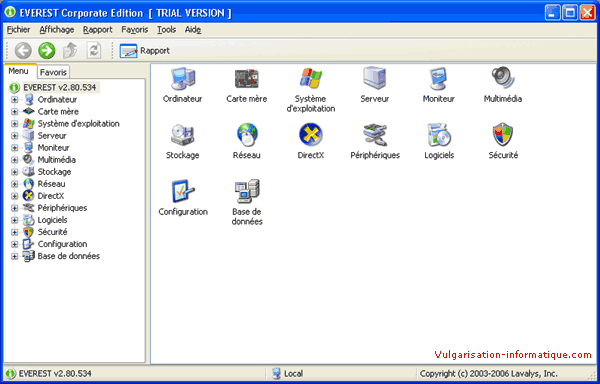Viewport: 600px width, 384px height.
Task: Click the Refresh toolbar icon
Action: 93,50
